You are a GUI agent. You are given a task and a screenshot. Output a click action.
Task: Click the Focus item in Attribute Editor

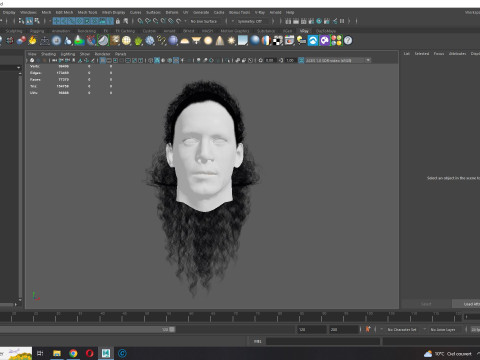[439, 54]
